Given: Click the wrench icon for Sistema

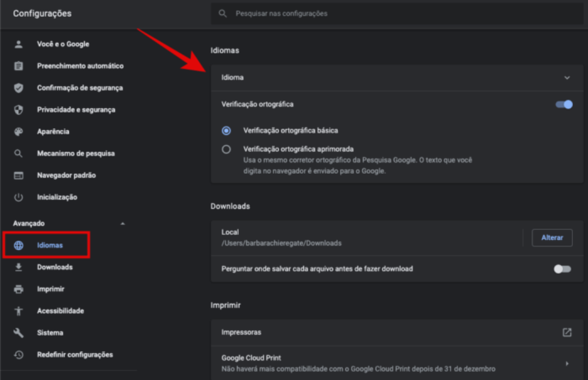Looking at the screenshot, I should point(19,333).
